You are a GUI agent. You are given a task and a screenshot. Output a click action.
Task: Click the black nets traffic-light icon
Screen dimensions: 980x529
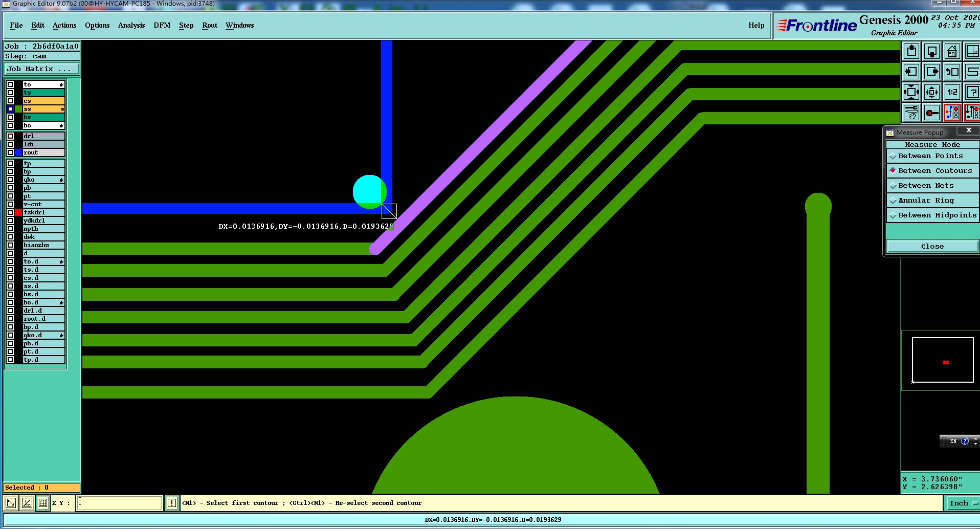(x=972, y=113)
